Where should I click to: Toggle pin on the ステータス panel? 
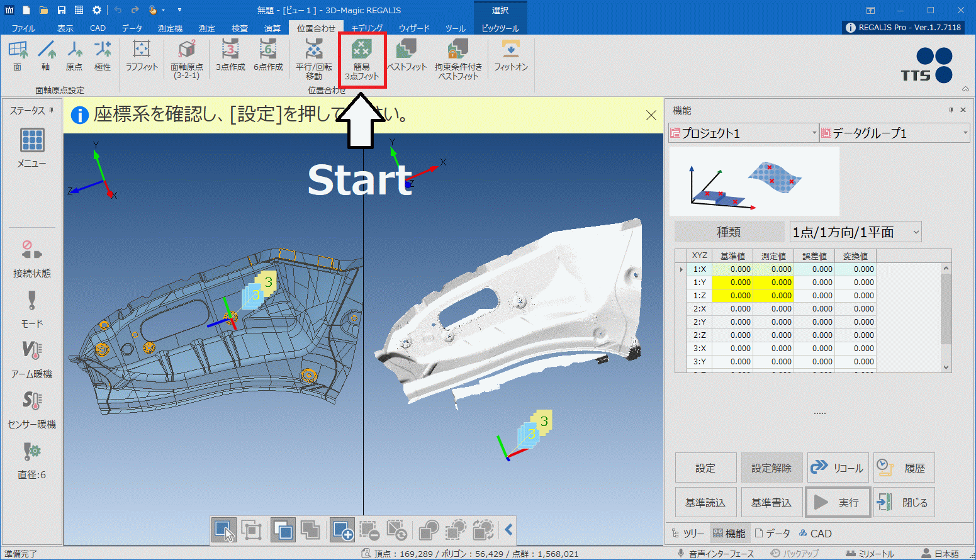[52, 110]
